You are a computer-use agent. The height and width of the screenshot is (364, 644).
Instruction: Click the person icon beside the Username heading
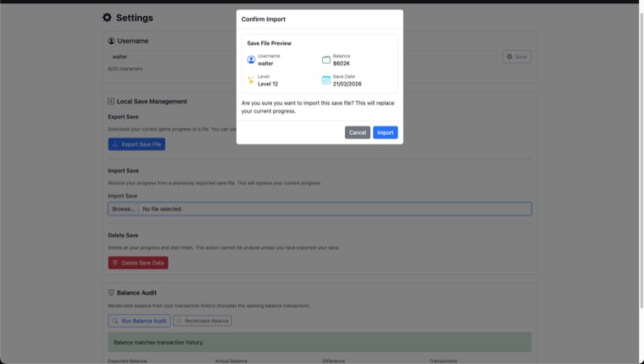click(112, 41)
